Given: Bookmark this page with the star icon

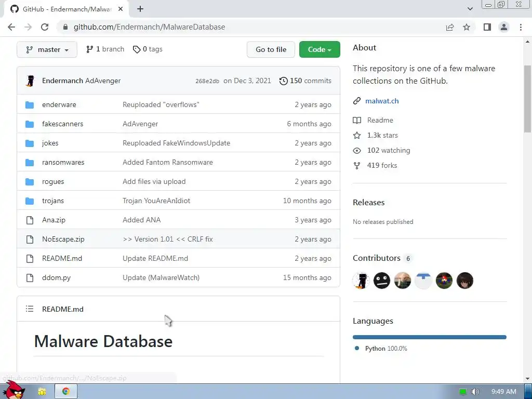Looking at the screenshot, I should tap(467, 27).
